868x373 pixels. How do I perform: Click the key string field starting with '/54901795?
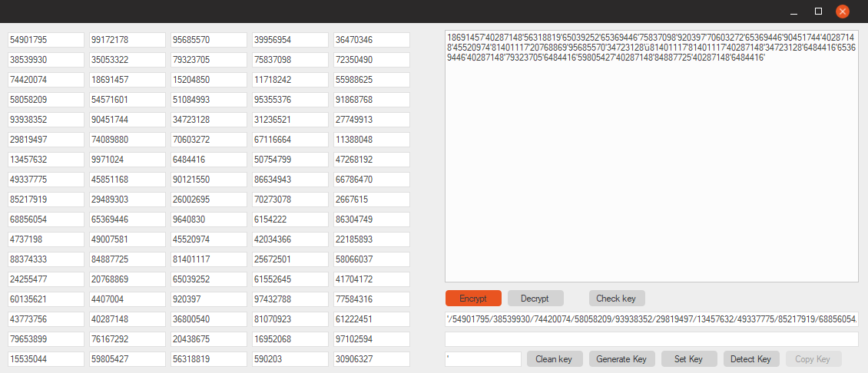coord(651,319)
